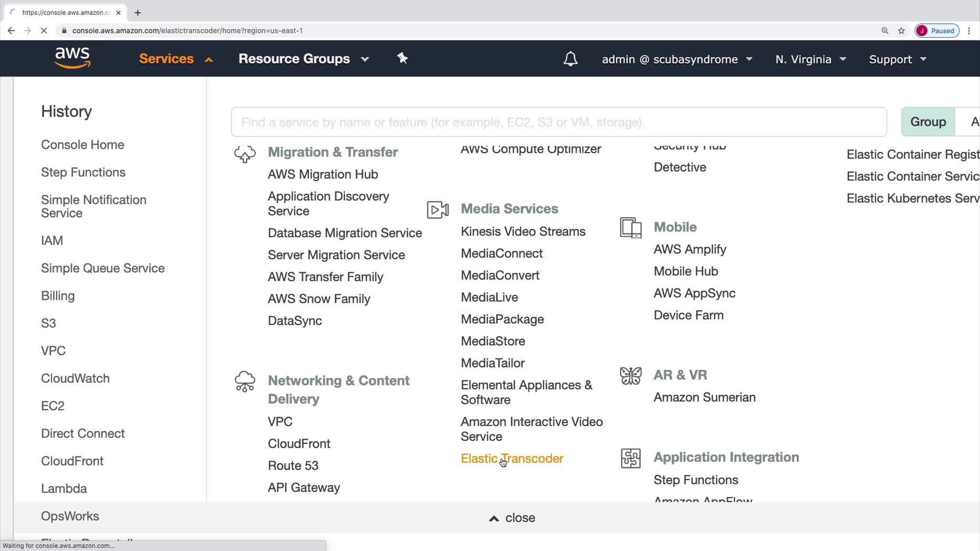980x551 pixels.
Task: Click the pin shortcuts icon
Action: [402, 58]
